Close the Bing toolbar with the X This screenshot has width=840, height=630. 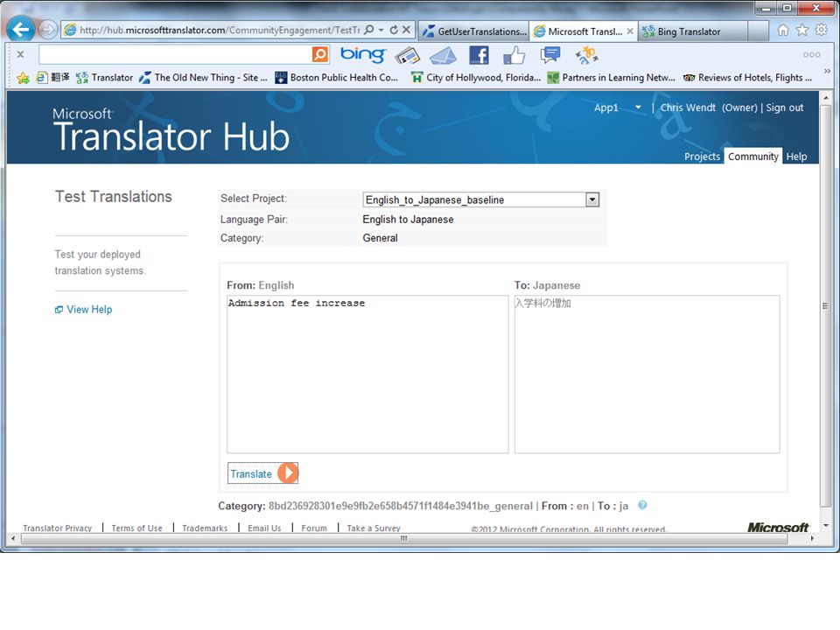tap(20, 54)
